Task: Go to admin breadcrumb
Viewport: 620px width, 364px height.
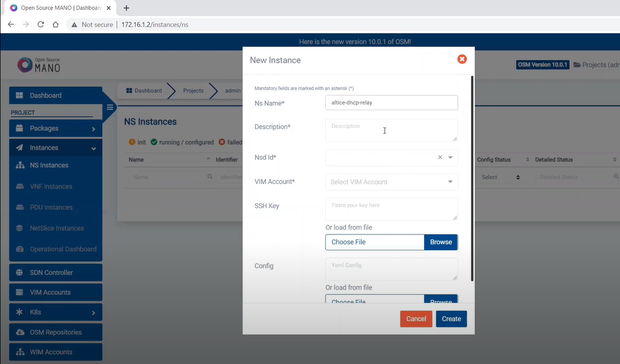Action: tap(232, 91)
